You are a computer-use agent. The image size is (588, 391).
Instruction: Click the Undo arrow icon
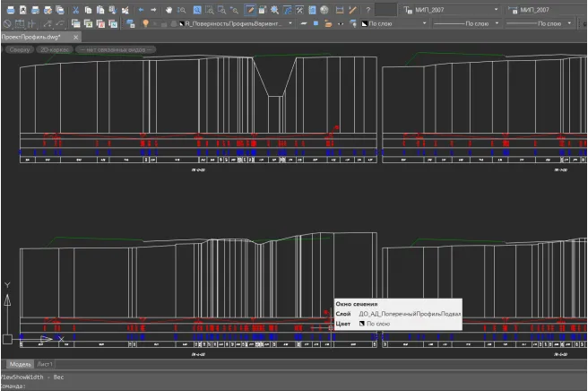(142, 10)
